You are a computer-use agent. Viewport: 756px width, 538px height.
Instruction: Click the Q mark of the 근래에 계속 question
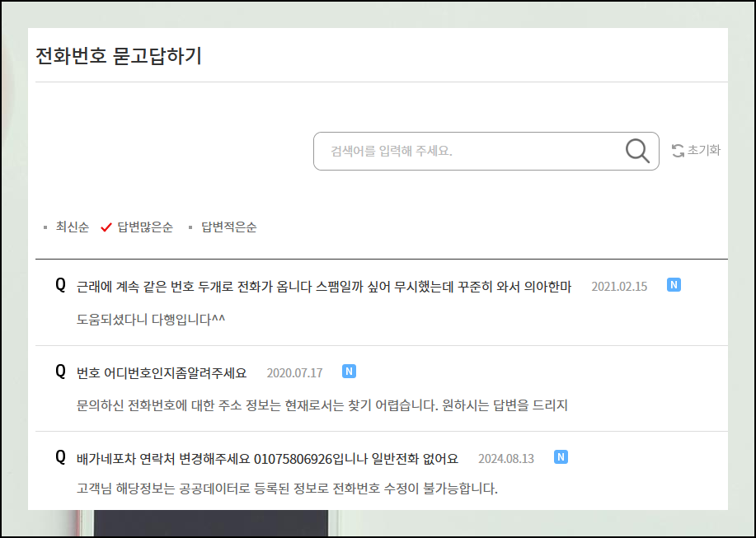(x=60, y=284)
